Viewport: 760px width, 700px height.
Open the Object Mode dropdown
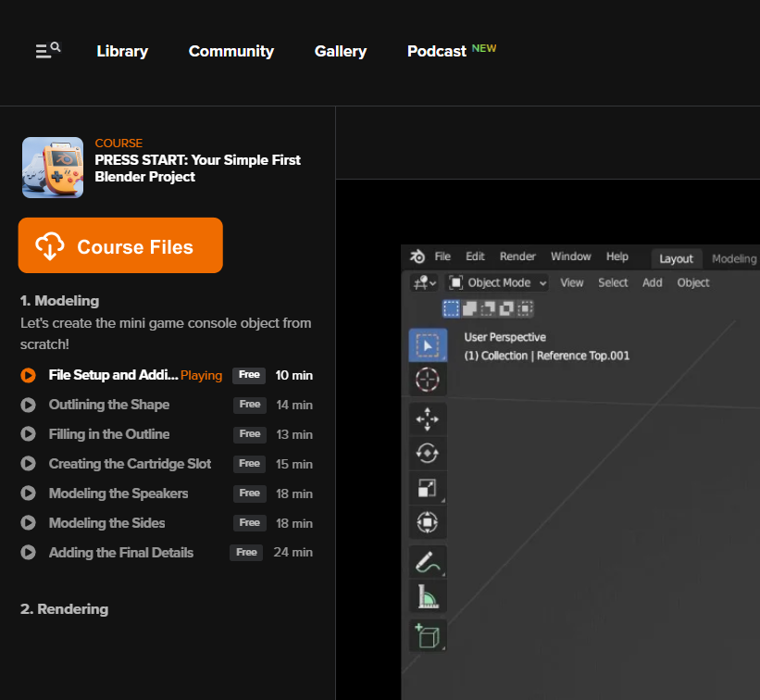[x=498, y=282]
